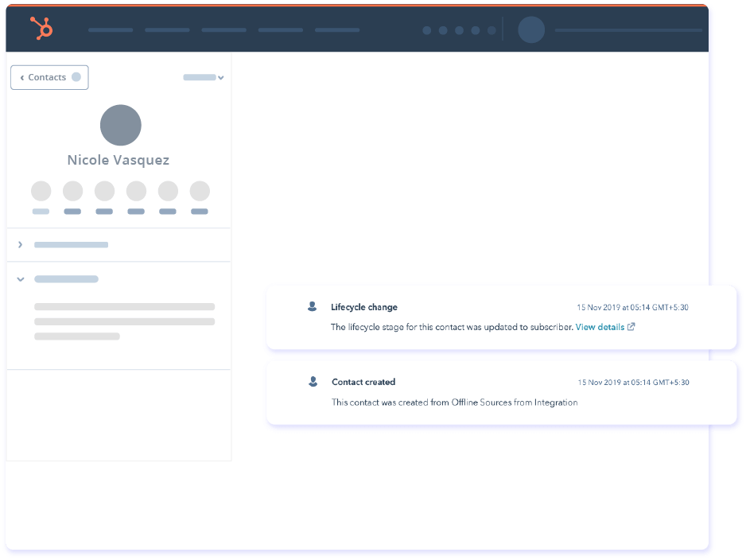Collapse the open sidebar section with down chevron
This screenshot has width=746, height=560.
pyautogui.click(x=21, y=279)
